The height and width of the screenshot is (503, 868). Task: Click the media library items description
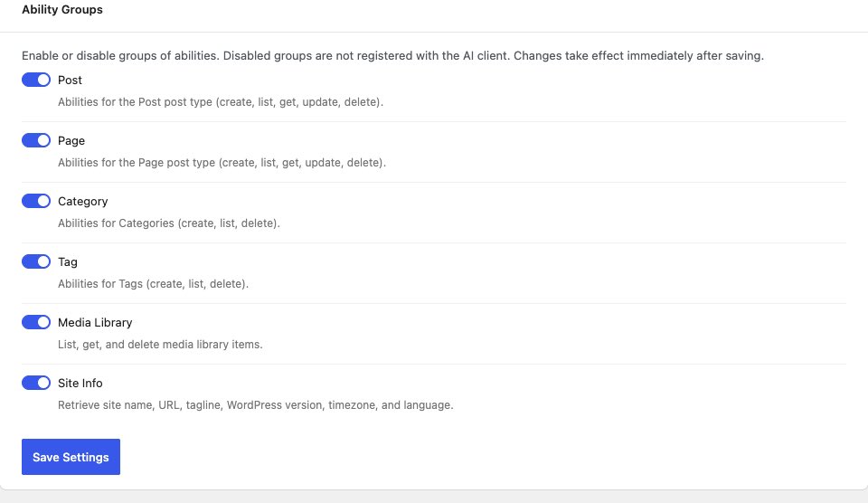[160, 345]
